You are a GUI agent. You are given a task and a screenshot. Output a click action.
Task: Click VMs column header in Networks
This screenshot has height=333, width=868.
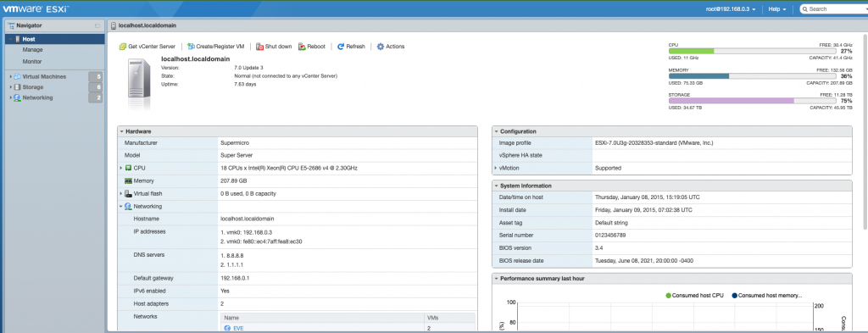(x=449, y=318)
